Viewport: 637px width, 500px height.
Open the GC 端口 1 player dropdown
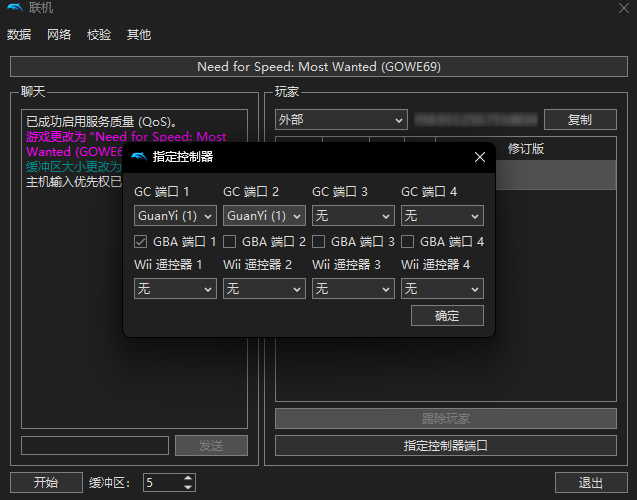pyautogui.click(x=175, y=216)
